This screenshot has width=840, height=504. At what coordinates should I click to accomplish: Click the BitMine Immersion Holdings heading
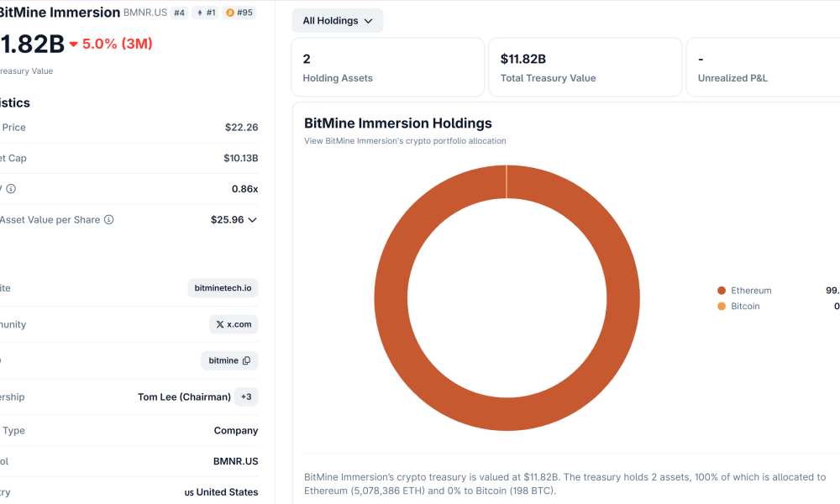click(398, 123)
